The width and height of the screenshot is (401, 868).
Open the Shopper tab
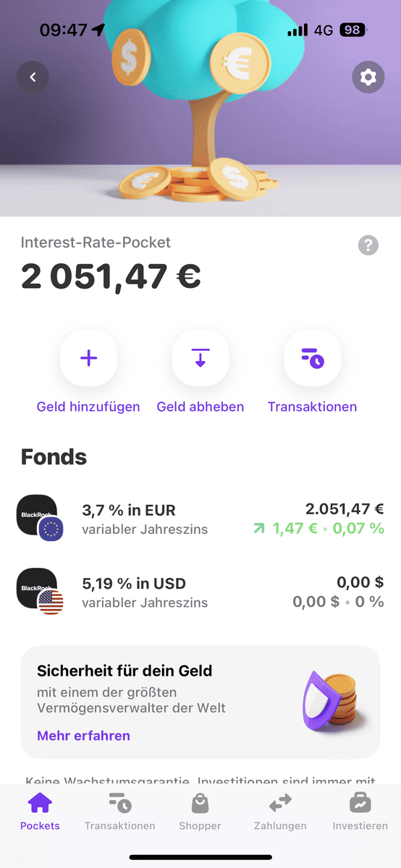pos(200,811)
